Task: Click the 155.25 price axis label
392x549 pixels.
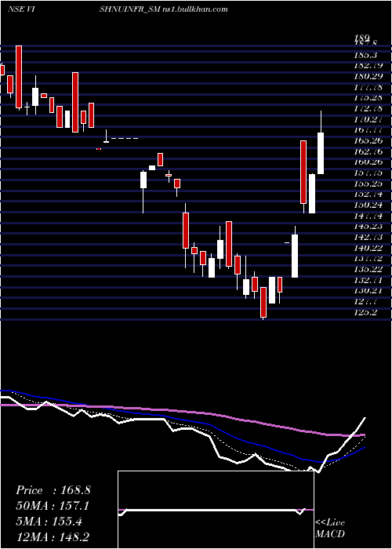Action: click(x=368, y=184)
